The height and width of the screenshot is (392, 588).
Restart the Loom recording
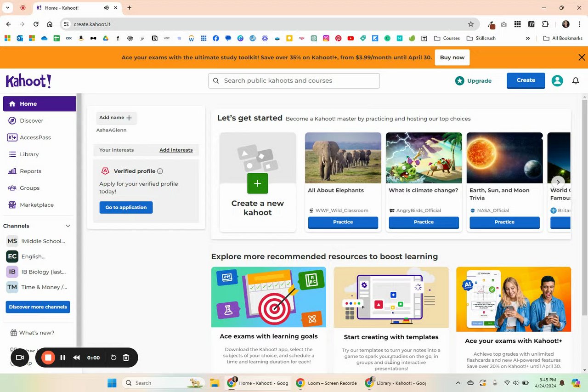113,358
